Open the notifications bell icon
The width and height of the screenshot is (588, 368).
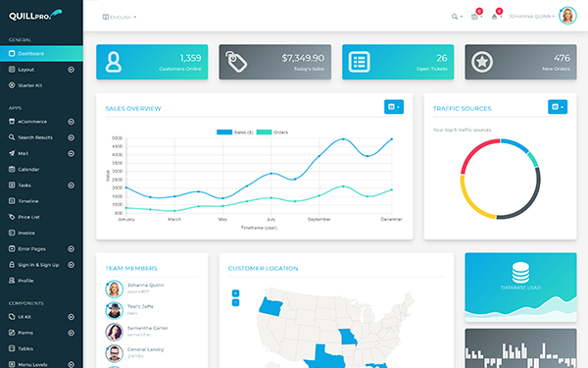tap(496, 16)
